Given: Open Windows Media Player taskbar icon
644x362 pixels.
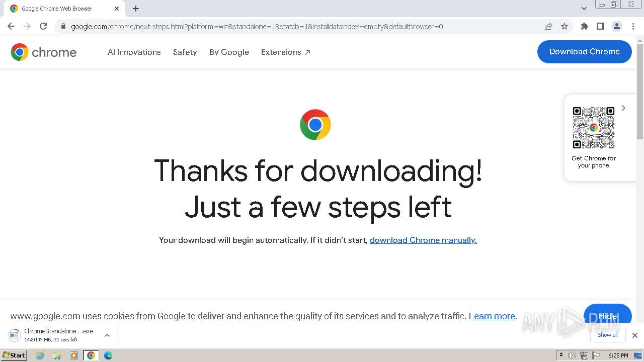Looking at the screenshot, I should (74, 355).
